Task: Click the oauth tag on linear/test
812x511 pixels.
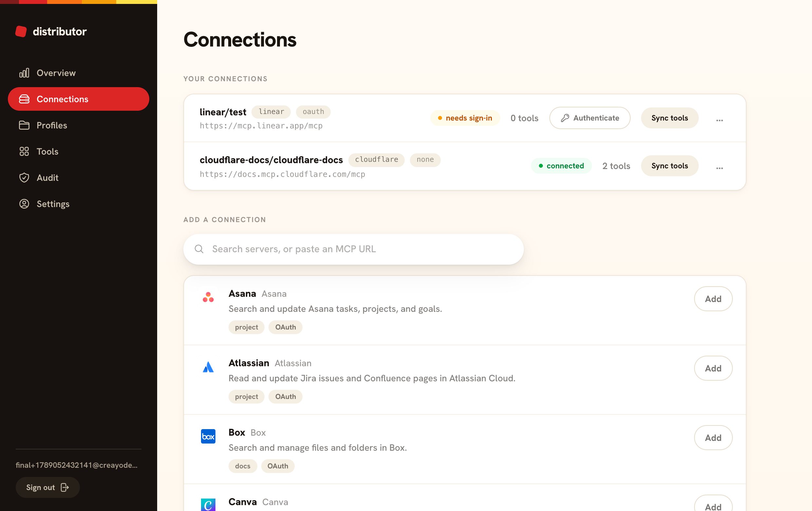Action: (x=313, y=112)
